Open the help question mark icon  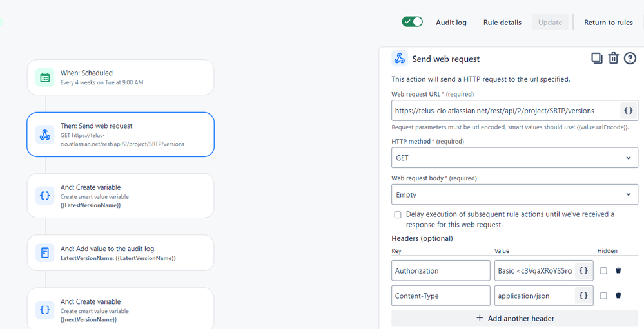tap(630, 59)
